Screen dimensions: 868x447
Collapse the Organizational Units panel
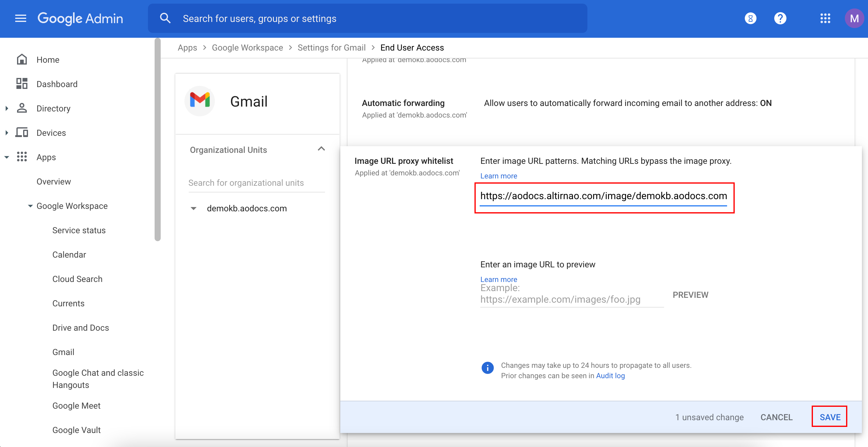[321, 149]
